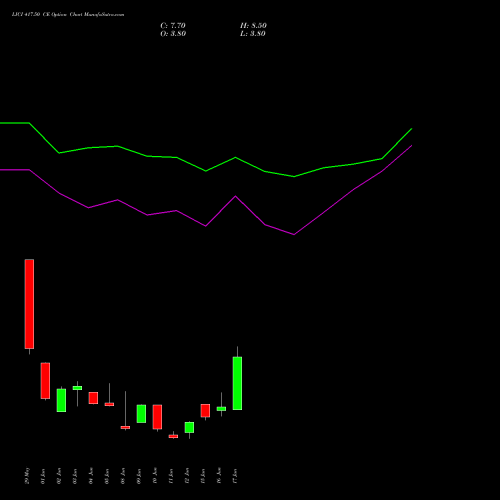Select the green 02 Jun candlestick
The image size is (500, 500).
(x=61, y=400)
